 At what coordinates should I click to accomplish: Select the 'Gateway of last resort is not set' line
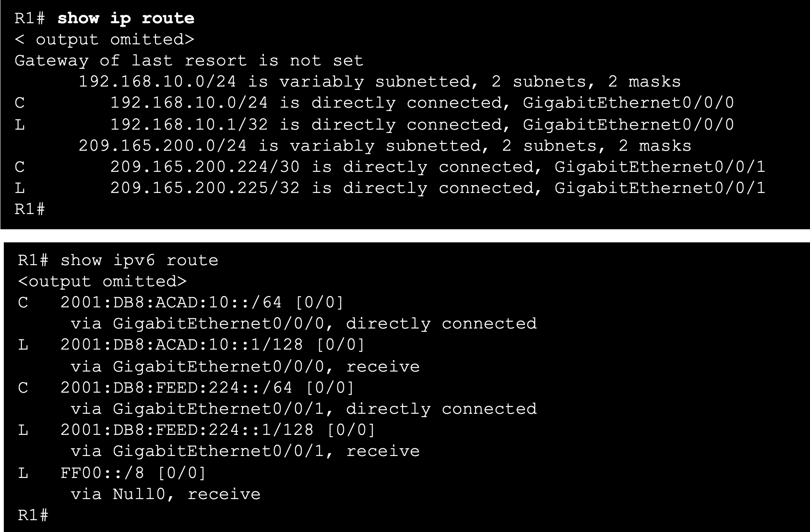pos(189,61)
